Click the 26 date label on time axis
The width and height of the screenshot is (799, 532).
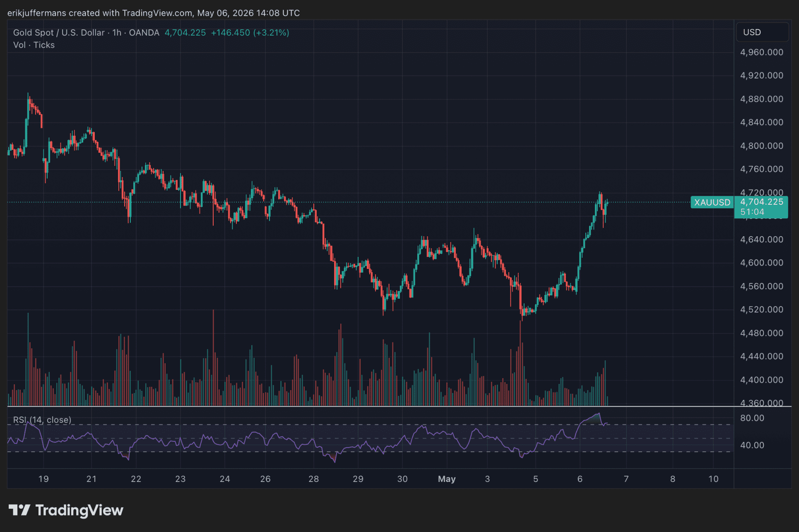[x=265, y=479]
